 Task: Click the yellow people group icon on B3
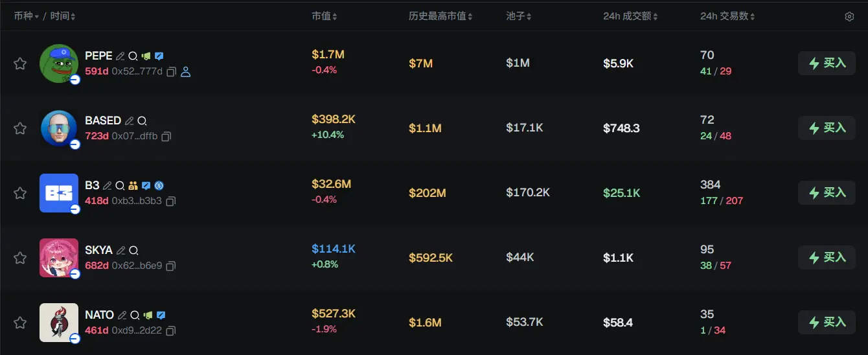point(133,186)
